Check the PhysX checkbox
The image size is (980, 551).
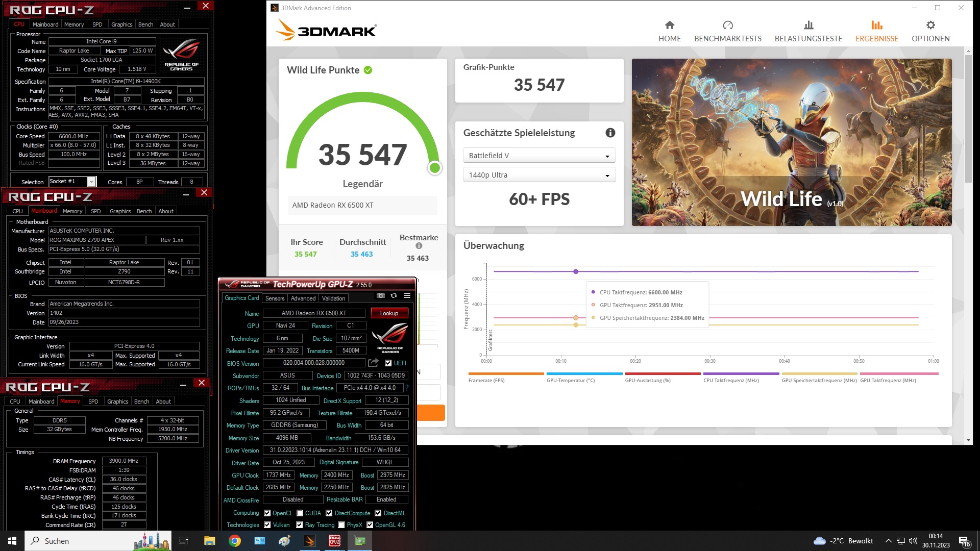(341, 525)
